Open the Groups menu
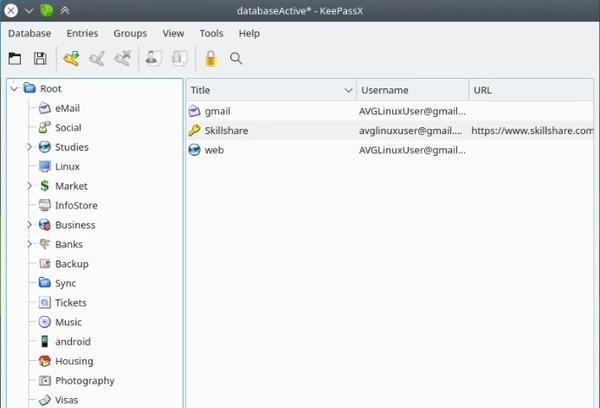Screen dimensions: 600x408 click(x=130, y=33)
